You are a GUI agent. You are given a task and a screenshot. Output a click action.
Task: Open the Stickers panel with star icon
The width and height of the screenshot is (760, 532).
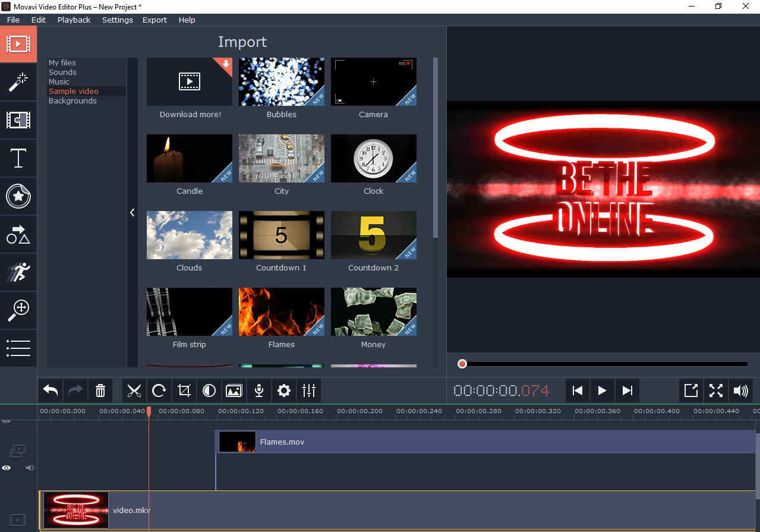click(18, 196)
